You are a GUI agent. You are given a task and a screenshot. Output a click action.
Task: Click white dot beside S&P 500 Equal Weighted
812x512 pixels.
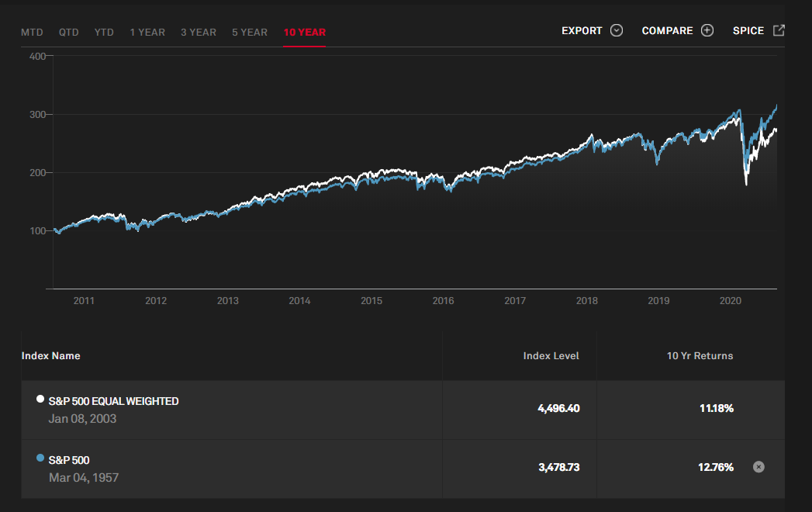pyautogui.click(x=40, y=399)
